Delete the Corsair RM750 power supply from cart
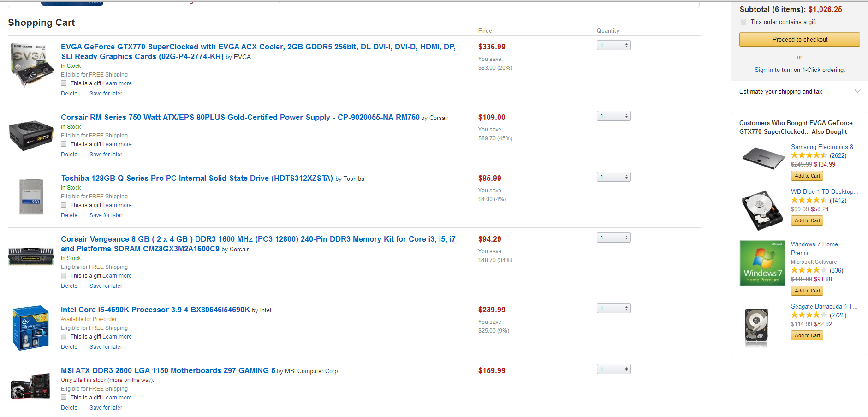868x417 pixels. coord(69,155)
